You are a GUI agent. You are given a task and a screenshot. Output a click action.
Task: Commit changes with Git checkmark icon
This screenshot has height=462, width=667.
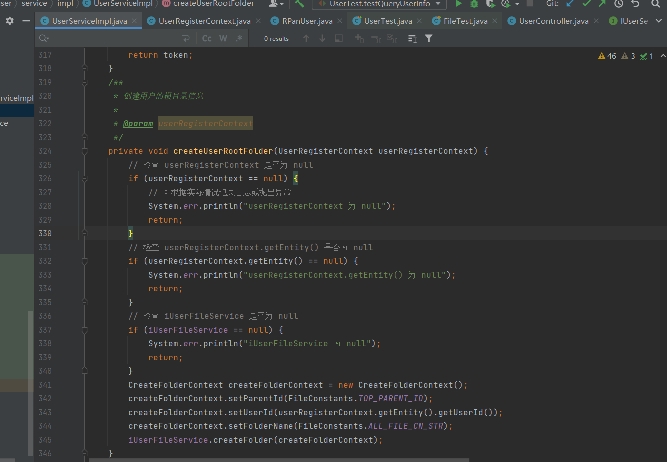click(586, 4)
